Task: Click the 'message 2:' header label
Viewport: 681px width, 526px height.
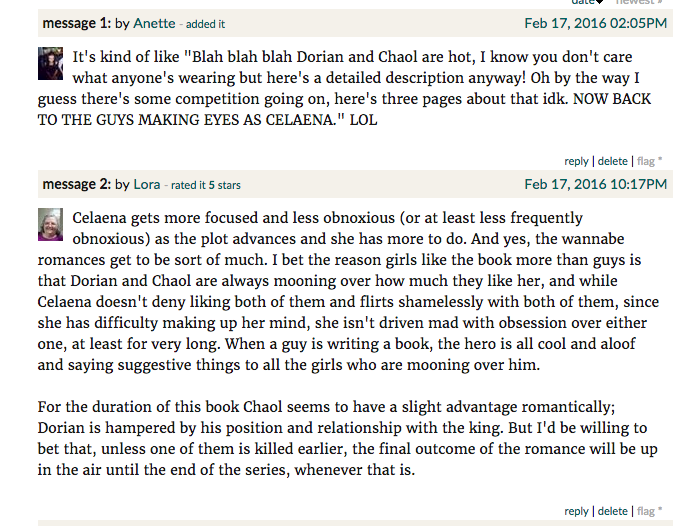Action: click(76, 184)
